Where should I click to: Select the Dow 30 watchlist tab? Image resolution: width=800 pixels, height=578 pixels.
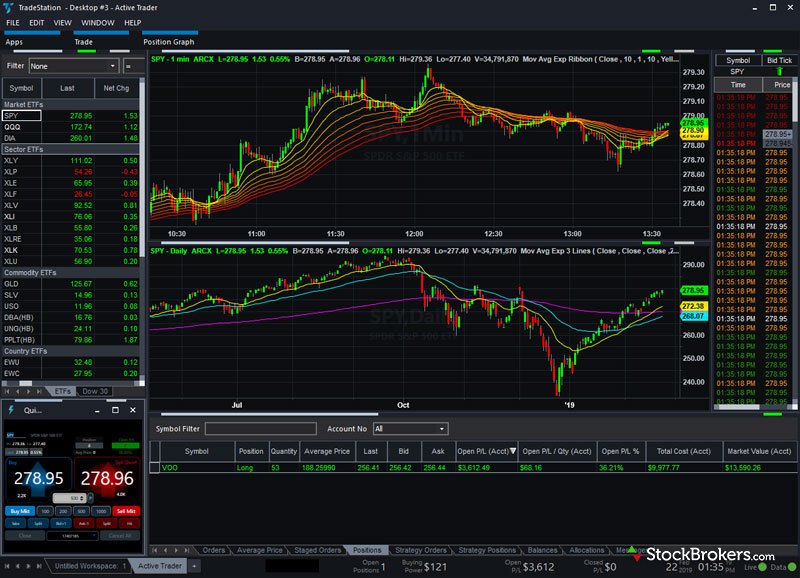(95, 391)
